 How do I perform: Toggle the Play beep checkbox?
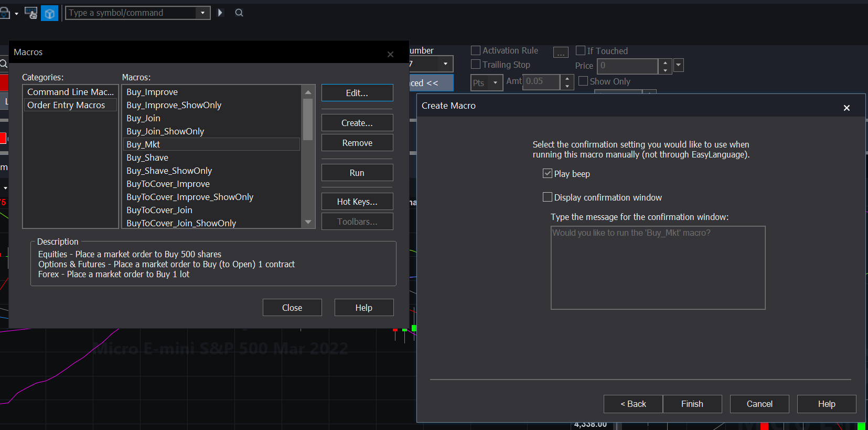548,173
